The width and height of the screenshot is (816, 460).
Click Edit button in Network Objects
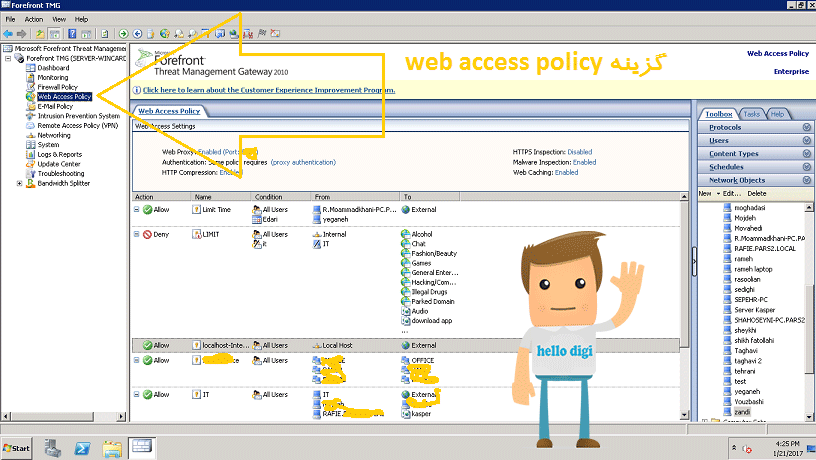coord(731,194)
